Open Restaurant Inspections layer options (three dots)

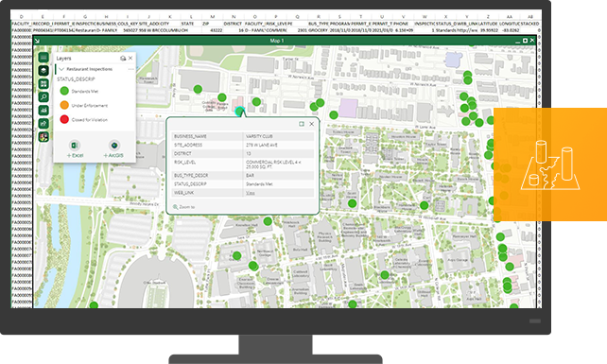tap(130, 69)
